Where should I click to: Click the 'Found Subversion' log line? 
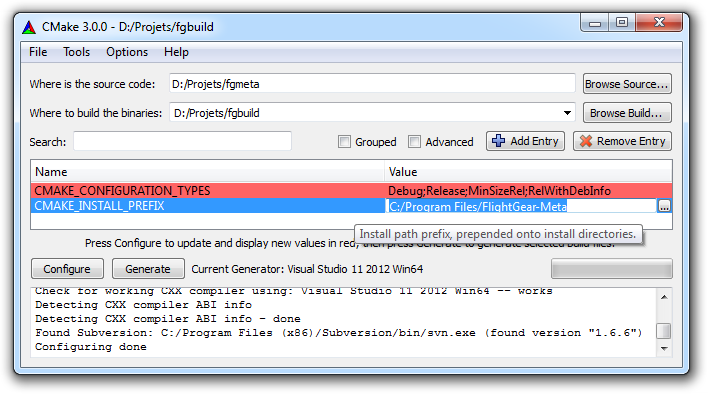[x=339, y=333]
